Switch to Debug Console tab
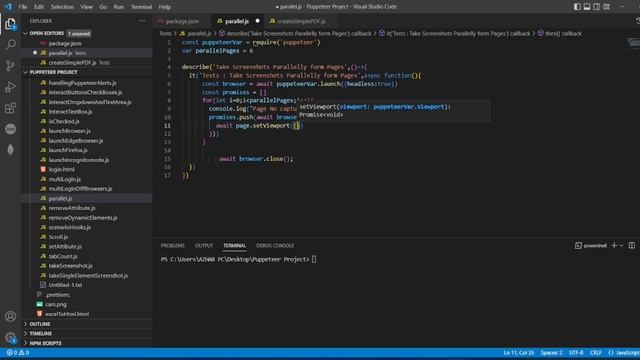 275,246
